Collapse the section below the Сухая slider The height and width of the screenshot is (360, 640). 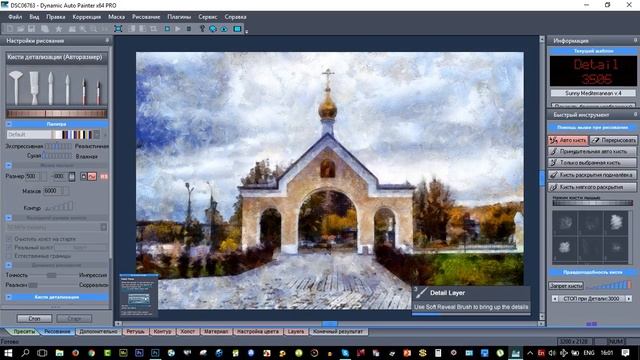coord(9,165)
